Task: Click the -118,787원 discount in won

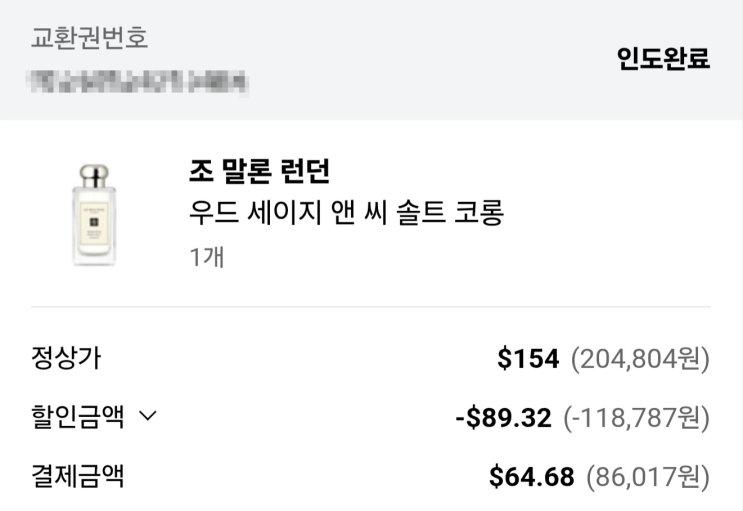Action: tap(636, 418)
